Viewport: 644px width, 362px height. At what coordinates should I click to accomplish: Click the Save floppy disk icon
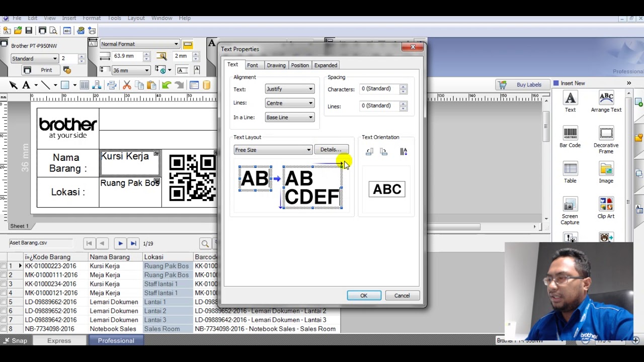tap(29, 31)
